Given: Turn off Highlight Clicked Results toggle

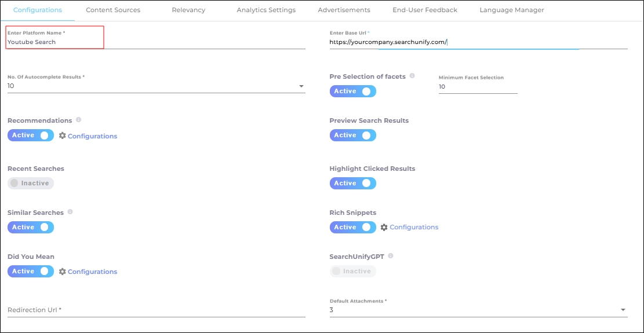Looking at the screenshot, I should pyautogui.click(x=352, y=183).
